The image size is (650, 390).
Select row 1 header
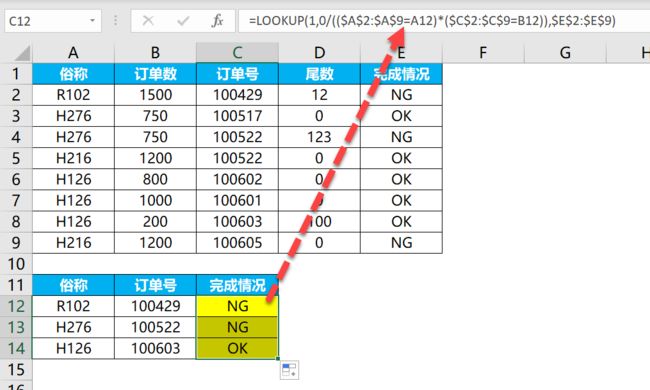(x=16, y=74)
